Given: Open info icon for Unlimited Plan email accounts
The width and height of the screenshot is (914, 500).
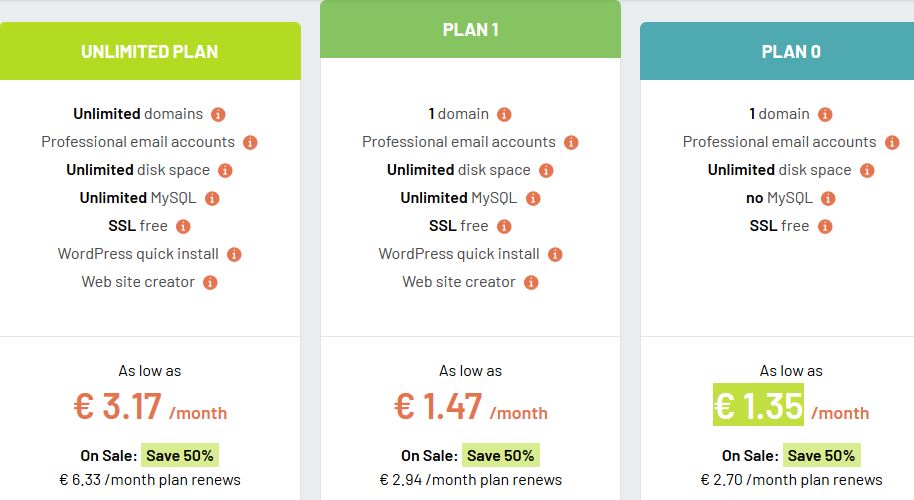Looking at the screenshot, I should coord(250,142).
